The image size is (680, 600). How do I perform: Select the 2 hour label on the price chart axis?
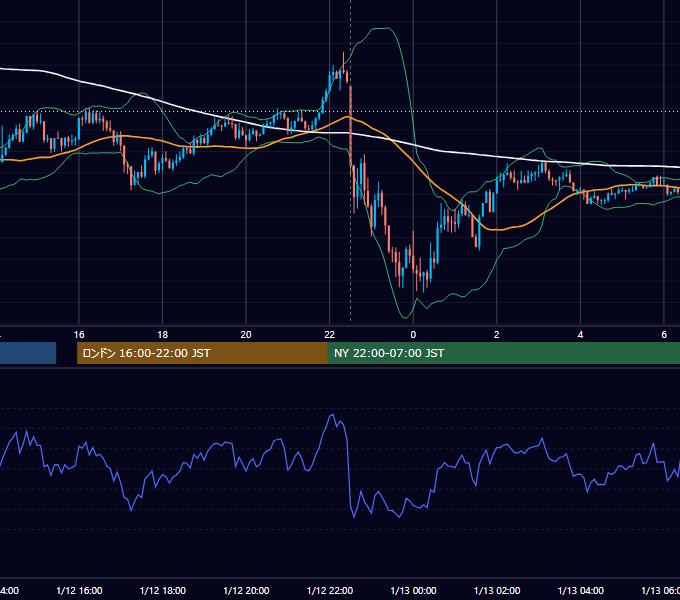[497, 335]
